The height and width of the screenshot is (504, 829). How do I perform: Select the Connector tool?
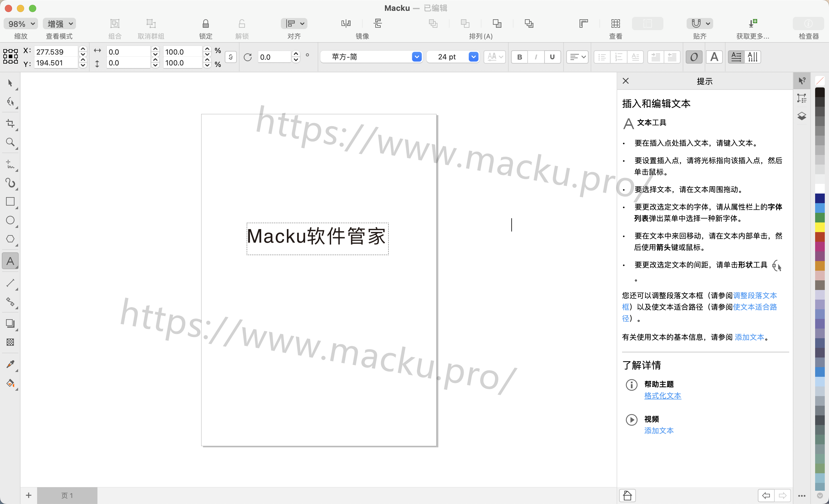(x=10, y=302)
